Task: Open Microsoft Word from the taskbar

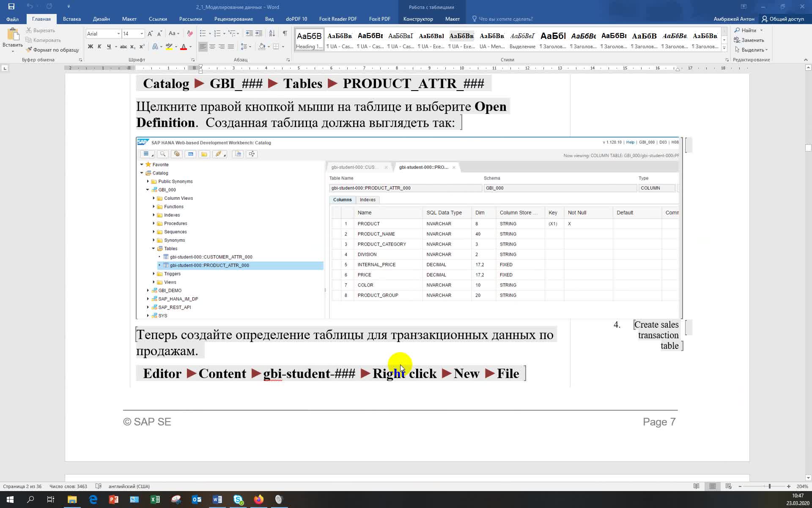Action: click(x=217, y=500)
